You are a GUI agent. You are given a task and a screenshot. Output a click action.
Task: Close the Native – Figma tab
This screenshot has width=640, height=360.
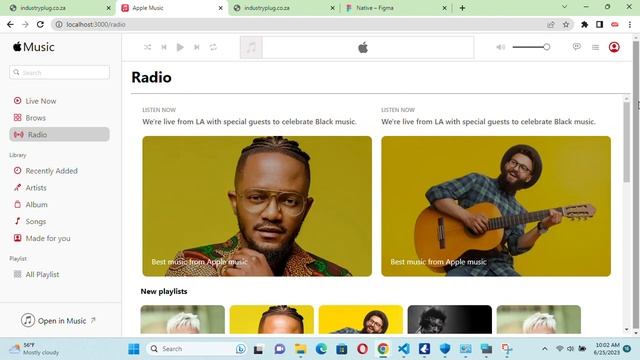pos(444,8)
